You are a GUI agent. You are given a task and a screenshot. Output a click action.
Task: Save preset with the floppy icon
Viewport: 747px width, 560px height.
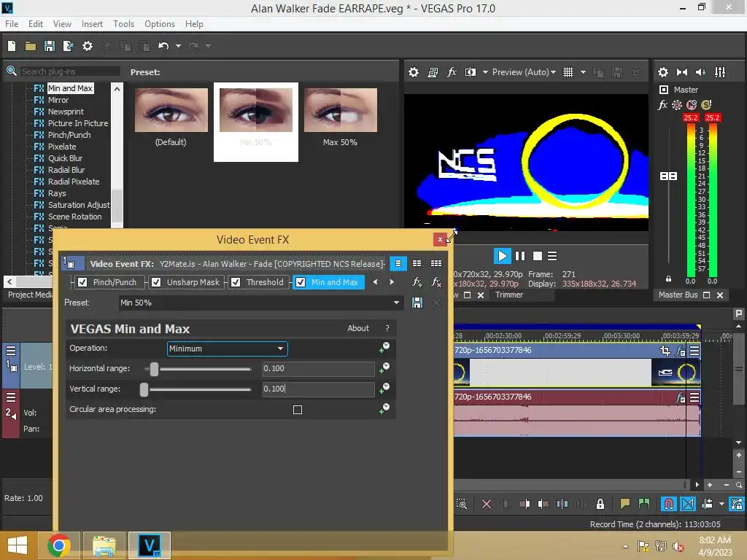417,303
